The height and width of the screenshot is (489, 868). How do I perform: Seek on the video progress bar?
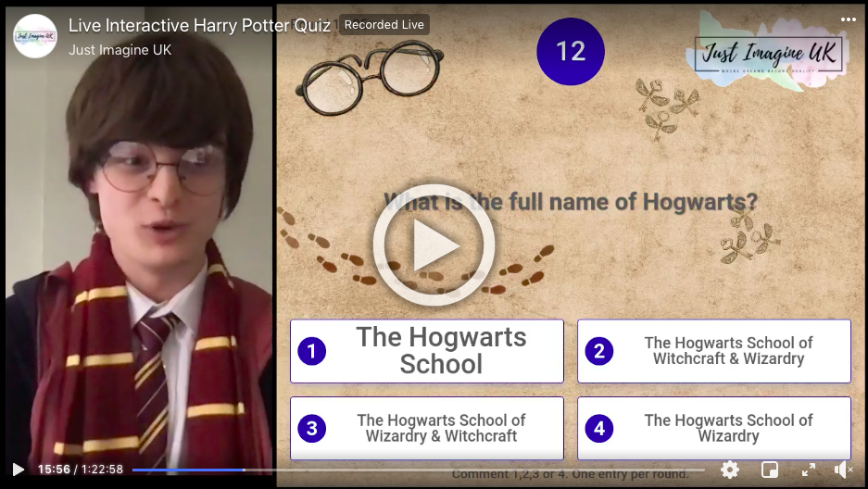[419, 470]
